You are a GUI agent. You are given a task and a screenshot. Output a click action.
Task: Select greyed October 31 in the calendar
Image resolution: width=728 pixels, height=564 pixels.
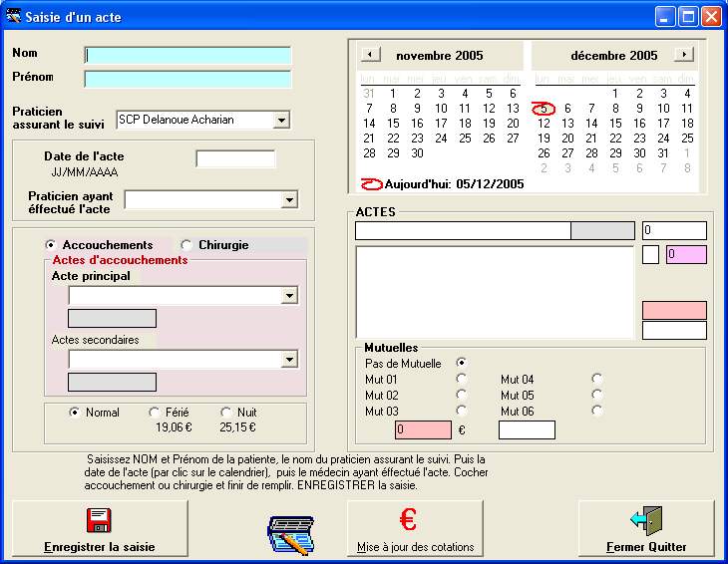pos(369,94)
